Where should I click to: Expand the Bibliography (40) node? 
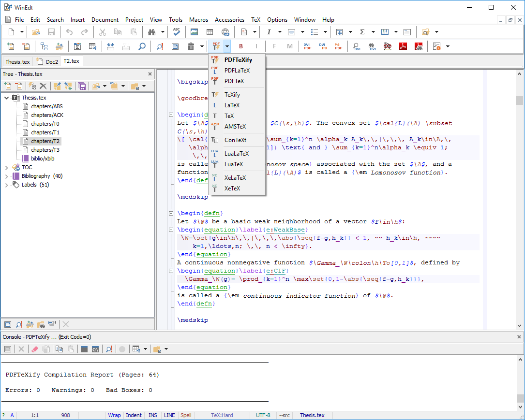click(6, 176)
